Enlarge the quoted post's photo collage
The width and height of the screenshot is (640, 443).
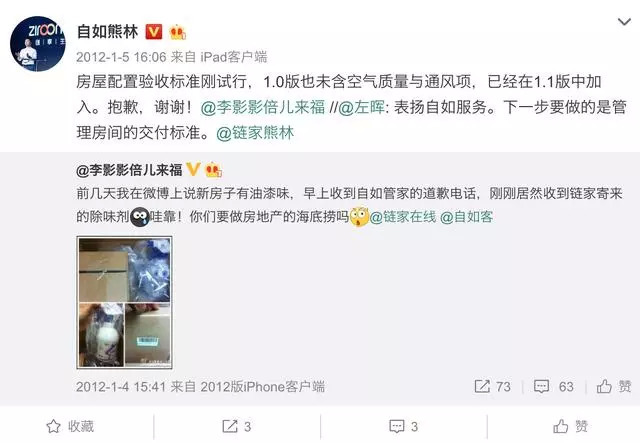click(124, 303)
